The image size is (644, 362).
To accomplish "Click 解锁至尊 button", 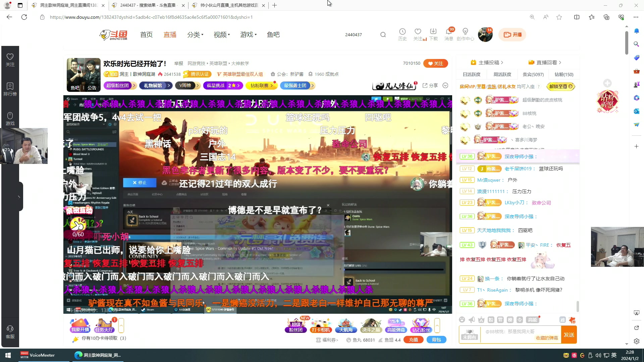I will 560,86.
